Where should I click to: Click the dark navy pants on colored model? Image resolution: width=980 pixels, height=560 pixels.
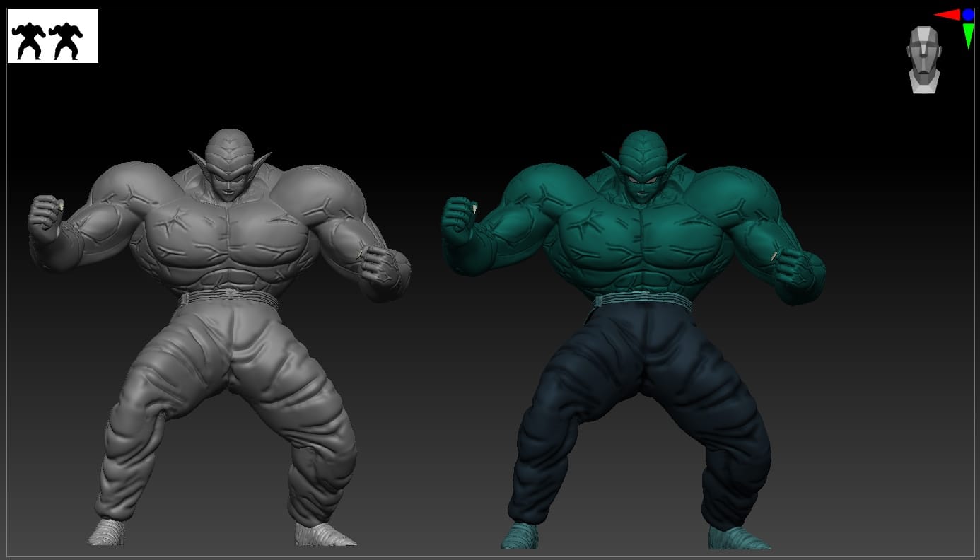click(x=643, y=396)
